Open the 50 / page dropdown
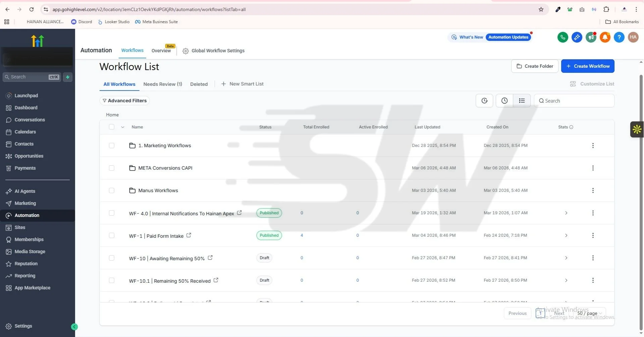Screen dimensions: 644x337 pyautogui.click(x=589, y=313)
